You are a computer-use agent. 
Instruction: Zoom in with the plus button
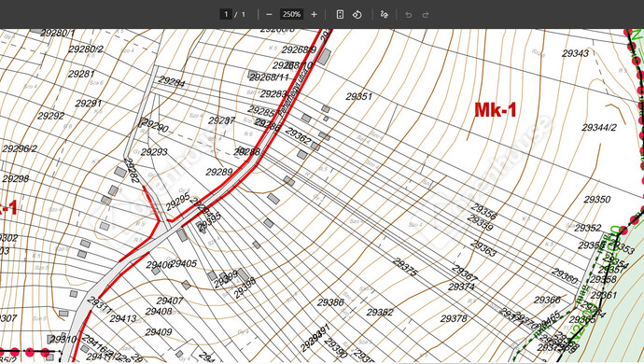pos(314,14)
